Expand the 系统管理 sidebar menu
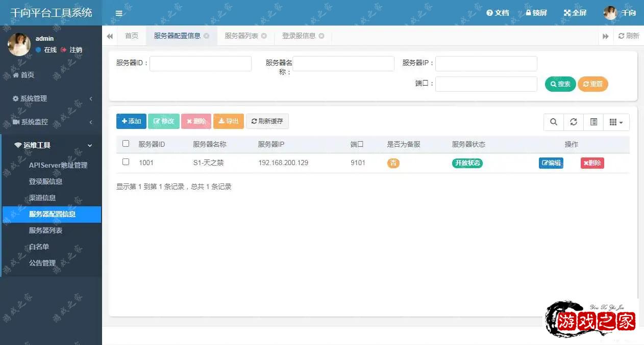Image resolution: width=644 pixels, height=345 pixels. coord(51,98)
